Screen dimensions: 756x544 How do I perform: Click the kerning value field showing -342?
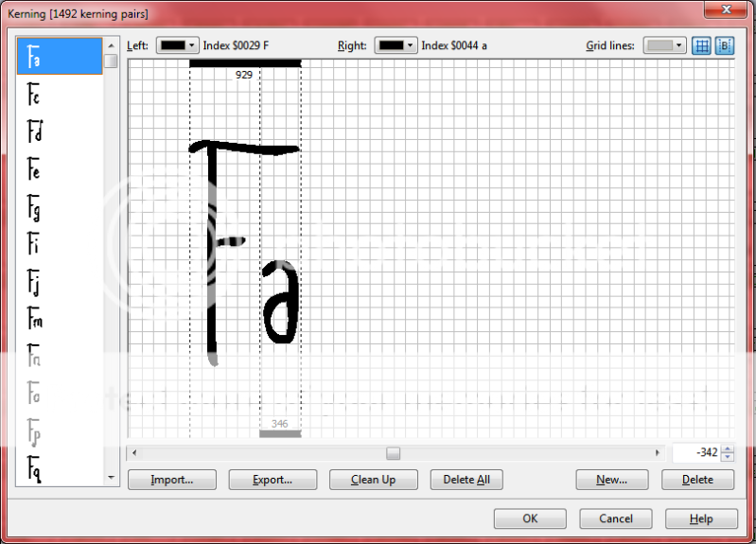[x=695, y=453]
